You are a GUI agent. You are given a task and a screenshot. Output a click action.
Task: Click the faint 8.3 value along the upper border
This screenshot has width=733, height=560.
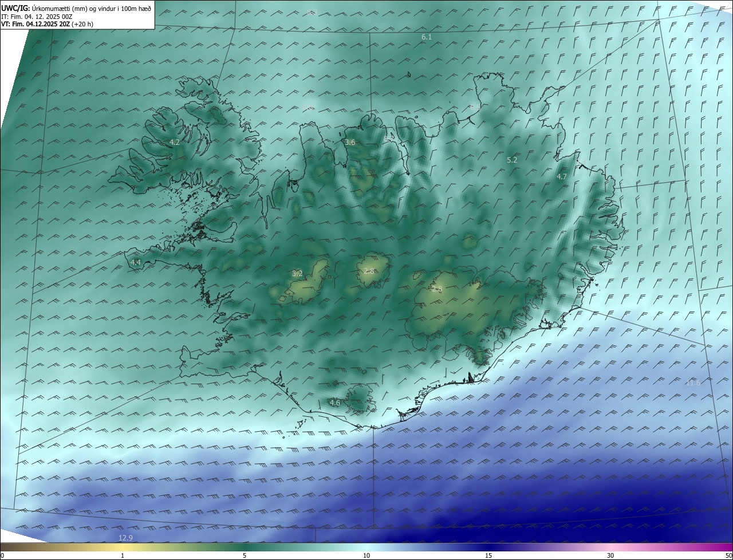[x=312, y=12]
